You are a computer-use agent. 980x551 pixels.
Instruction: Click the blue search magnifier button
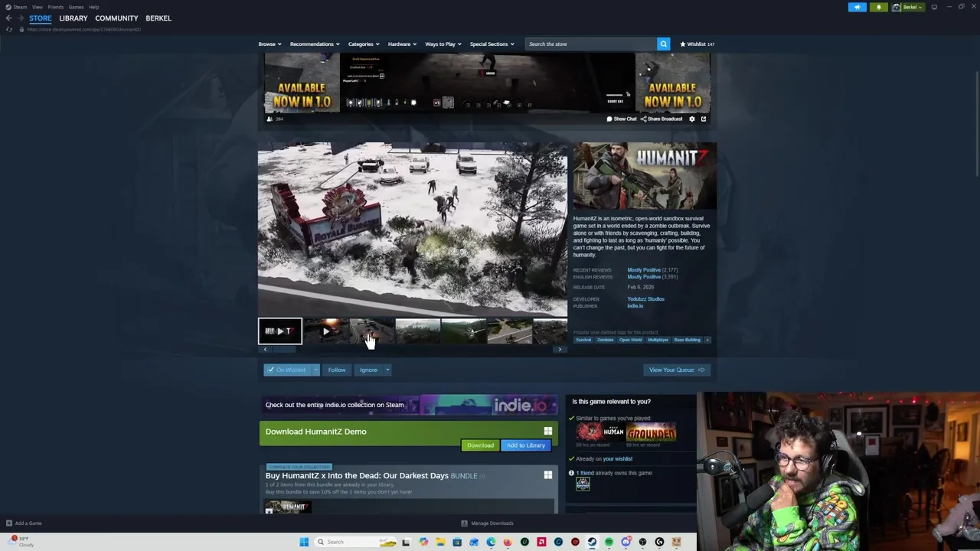(664, 44)
